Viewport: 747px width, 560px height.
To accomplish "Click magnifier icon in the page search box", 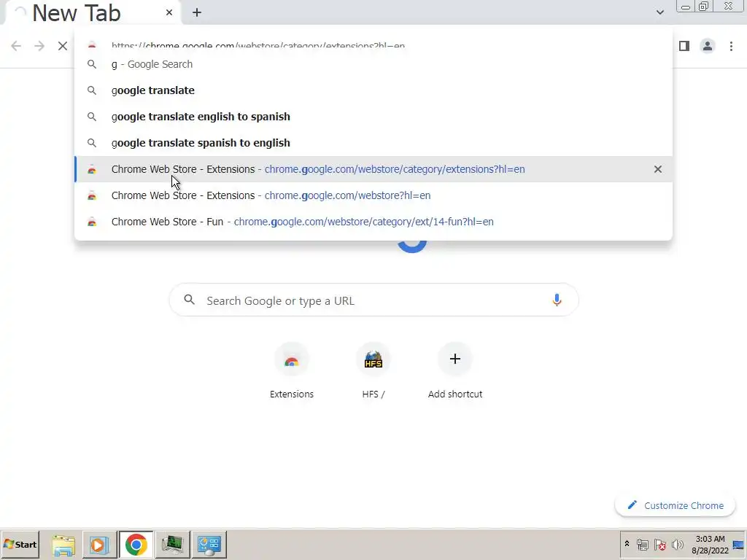I will coord(190,300).
